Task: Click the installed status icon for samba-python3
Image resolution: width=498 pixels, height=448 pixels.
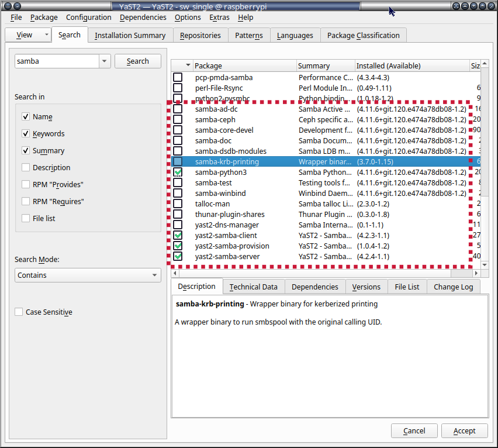Action: pyautogui.click(x=178, y=173)
